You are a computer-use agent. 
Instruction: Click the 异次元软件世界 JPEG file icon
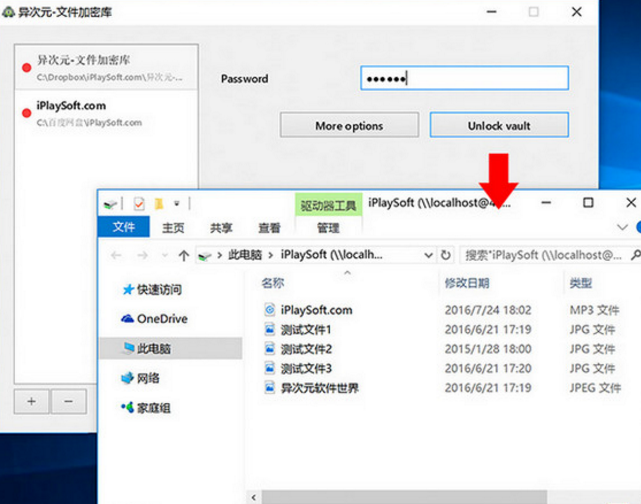tap(269, 387)
